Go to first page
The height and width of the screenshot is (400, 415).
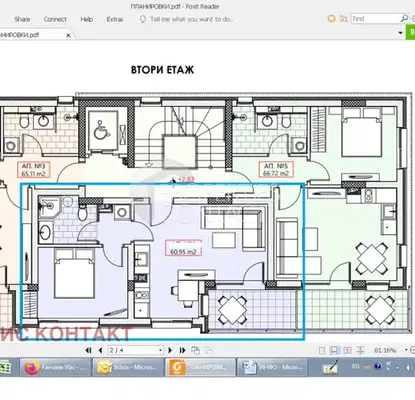88,350
